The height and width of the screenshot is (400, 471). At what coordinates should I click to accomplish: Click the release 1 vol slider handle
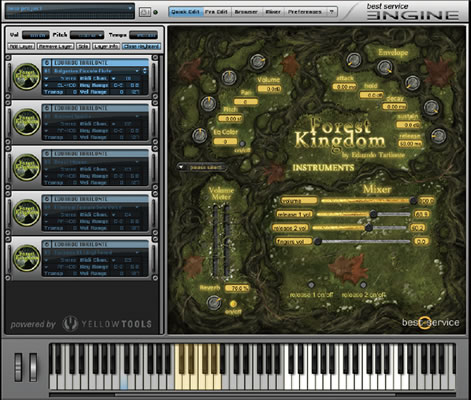pyautogui.click(x=373, y=214)
